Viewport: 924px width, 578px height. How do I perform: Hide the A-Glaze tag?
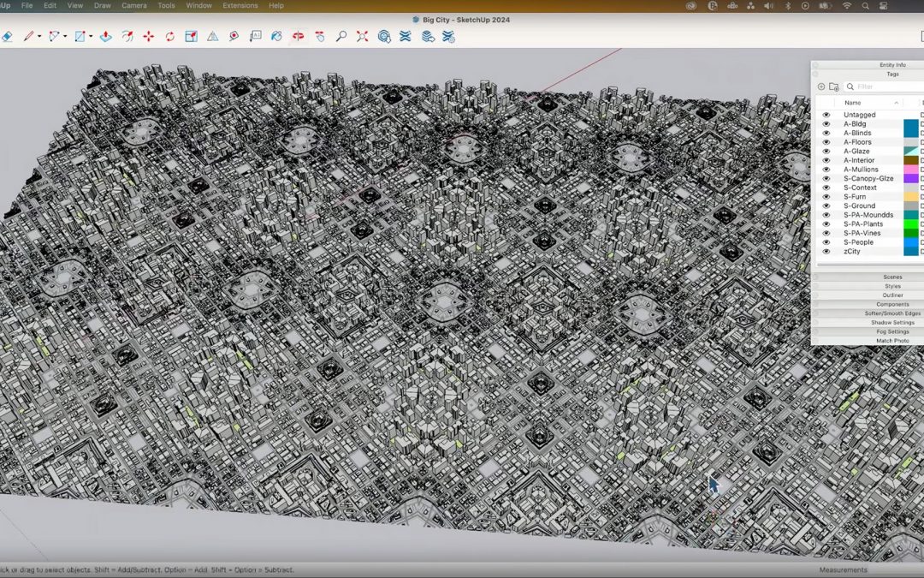coord(826,152)
